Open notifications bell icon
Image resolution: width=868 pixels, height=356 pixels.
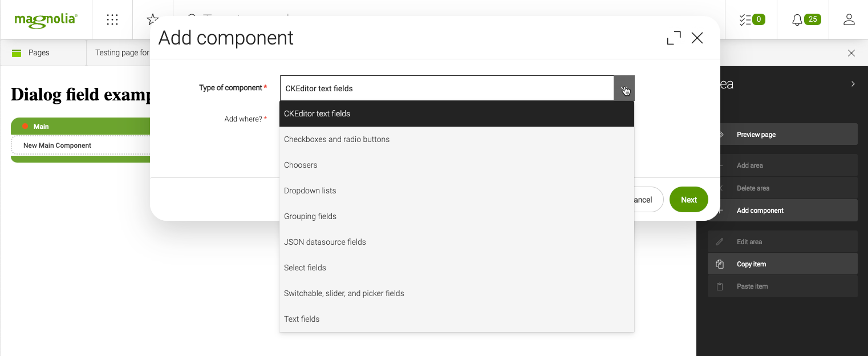click(797, 20)
